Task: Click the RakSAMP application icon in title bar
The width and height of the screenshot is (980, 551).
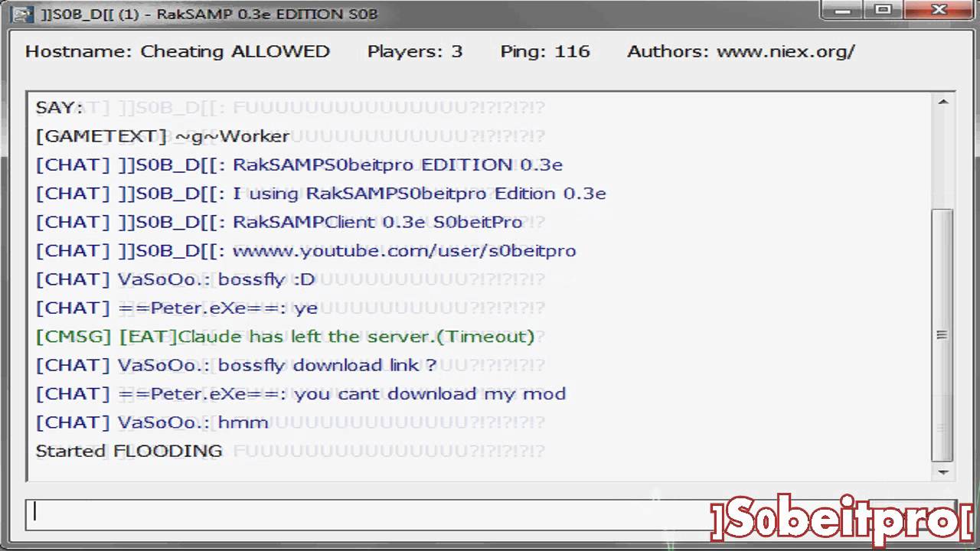Action: point(23,15)
